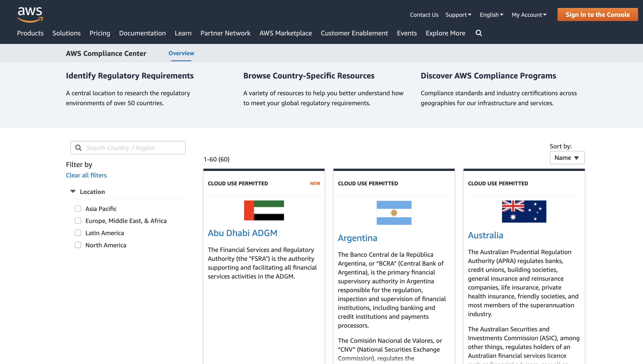The width and height of the screenshot is (643, 364).
Task: Open the Events menu item
Action: [407, 33]
